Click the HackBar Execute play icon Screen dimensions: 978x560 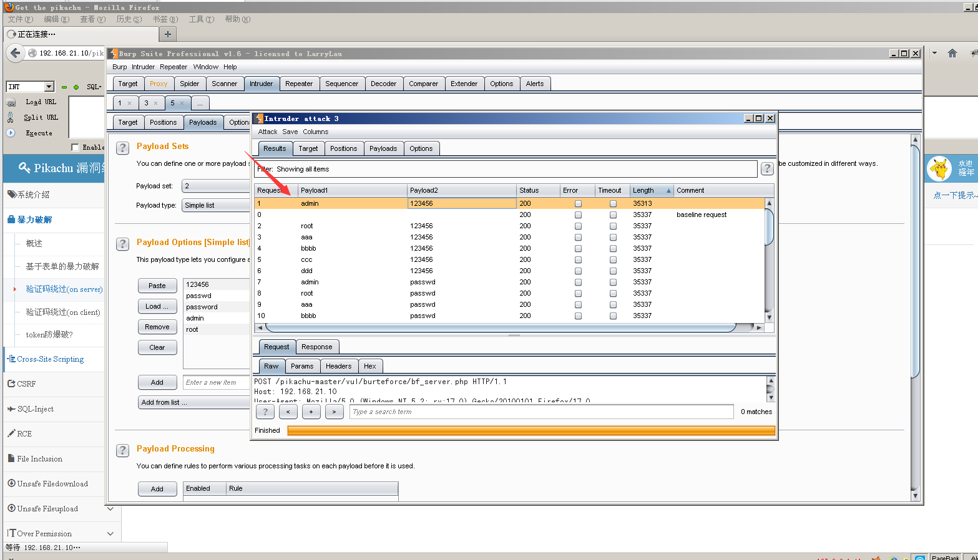click(x=11, y=133)
